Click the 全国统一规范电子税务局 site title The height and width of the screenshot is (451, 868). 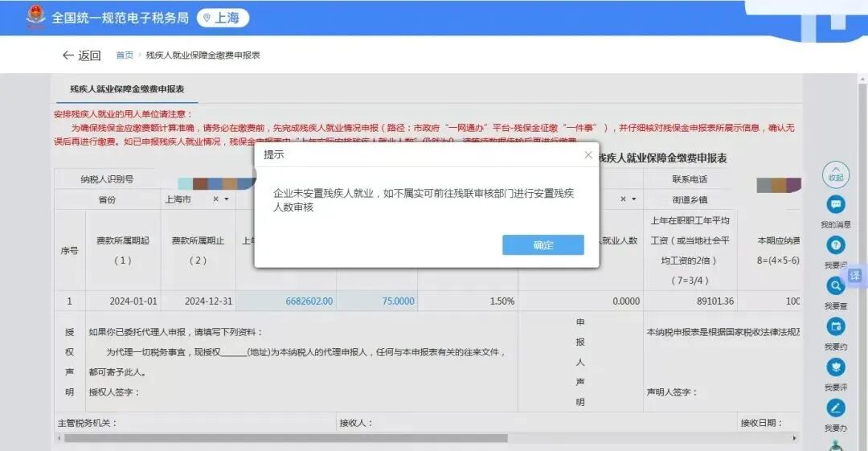(x=120, y=18)
